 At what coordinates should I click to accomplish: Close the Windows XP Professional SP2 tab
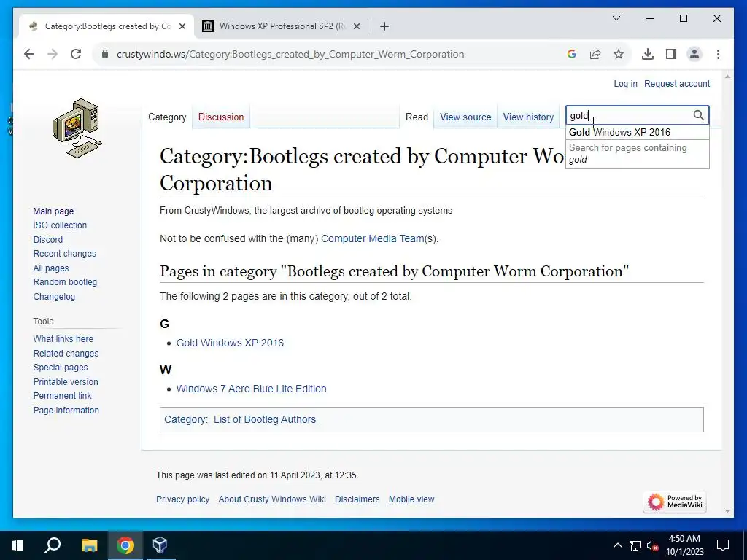tap(356, 26)
